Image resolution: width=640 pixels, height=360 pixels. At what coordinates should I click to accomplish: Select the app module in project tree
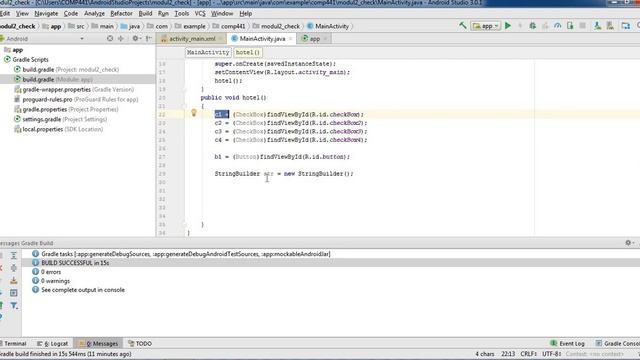coord(18,50)
